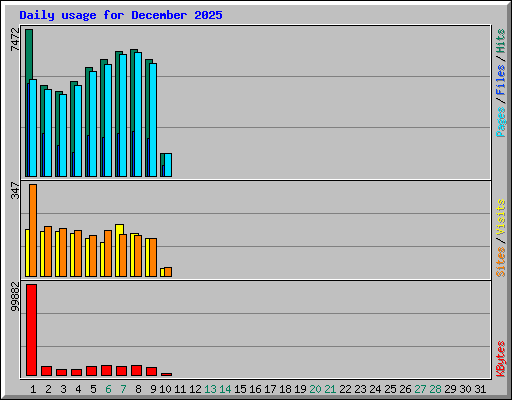Click the tall green Hits bar for day 1

(29, 55)
